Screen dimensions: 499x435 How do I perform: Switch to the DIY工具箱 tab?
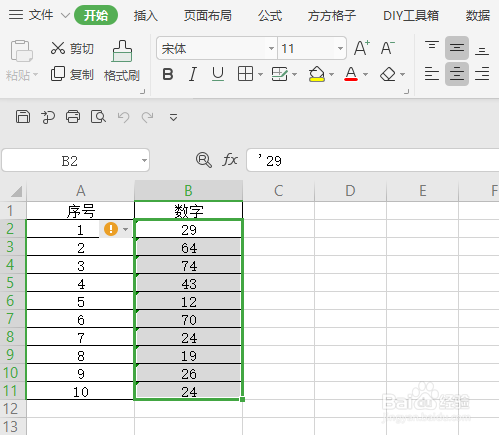[x=411, y=15]
